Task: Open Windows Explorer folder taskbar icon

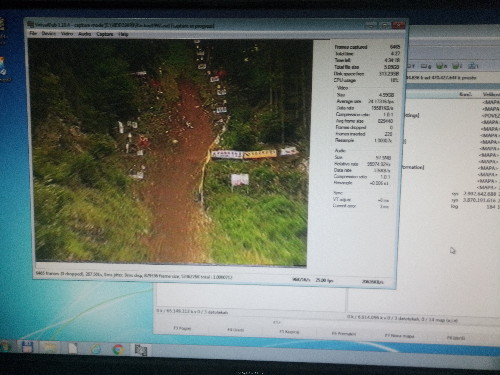Action: coord(50,347)
